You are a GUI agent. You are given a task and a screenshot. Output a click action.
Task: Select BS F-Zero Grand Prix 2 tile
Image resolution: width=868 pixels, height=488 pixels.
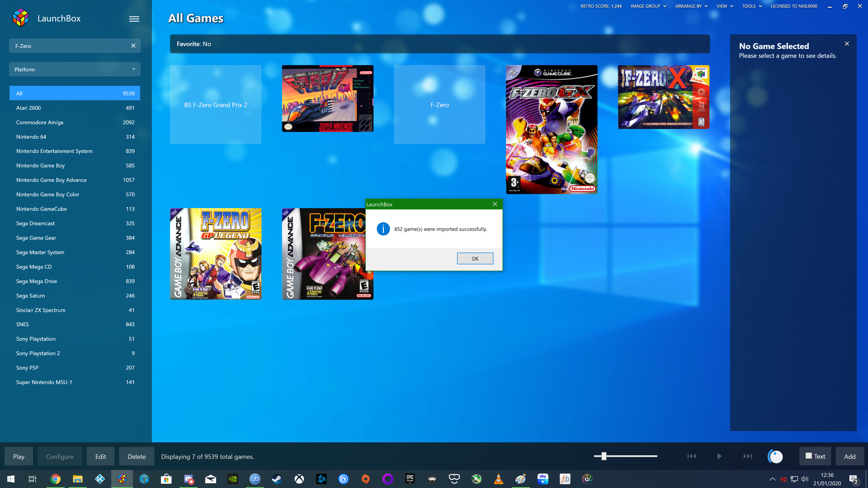coord(216,104)
